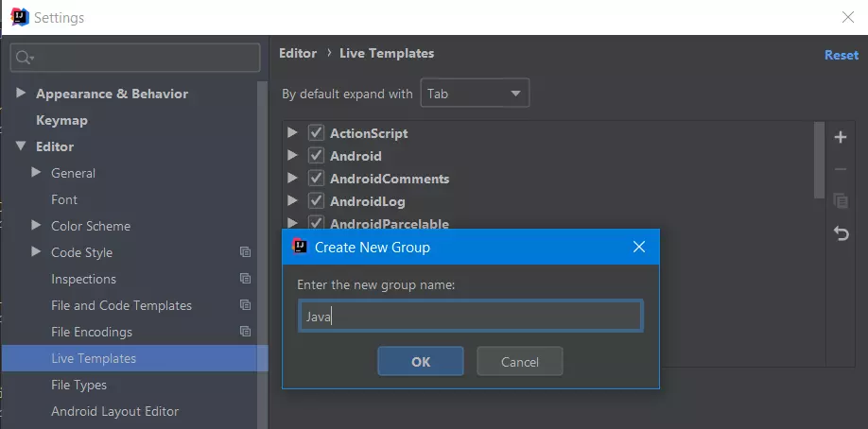Expand Appearance & Behavior section
The width and height of the screenshot is (868, 429).
[x=21, y=93]
